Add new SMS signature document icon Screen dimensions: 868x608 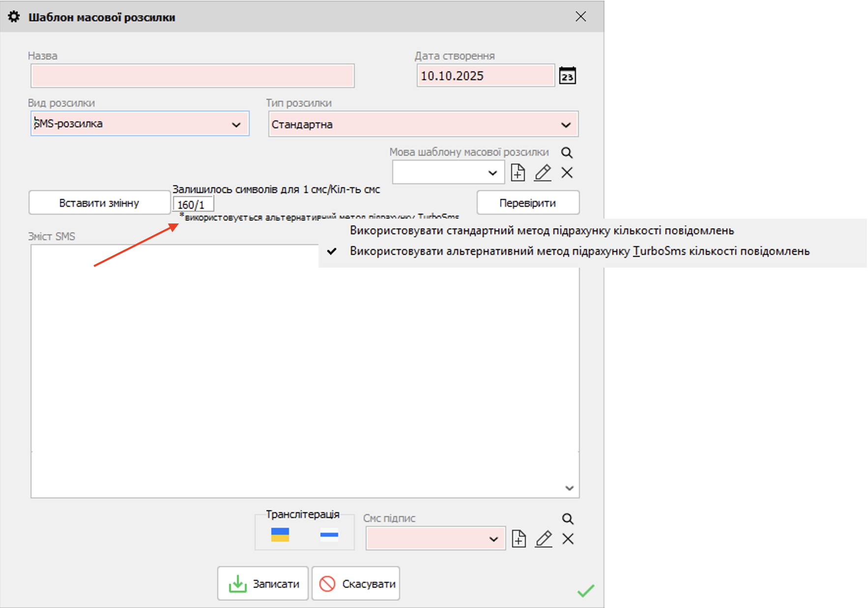click(519, 539)
